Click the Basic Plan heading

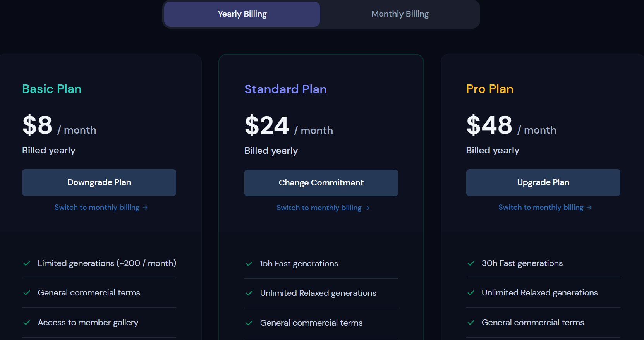[x=52, y=89]
